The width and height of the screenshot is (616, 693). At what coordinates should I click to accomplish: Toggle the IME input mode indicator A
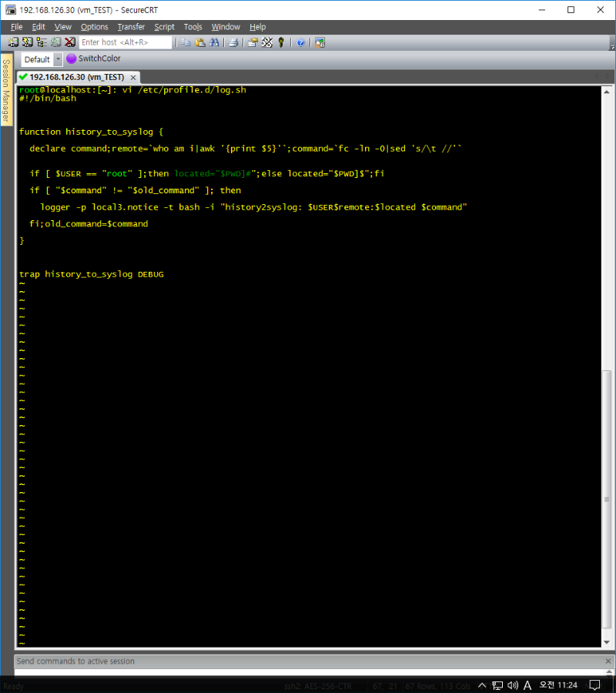click(x=527, y=685)
